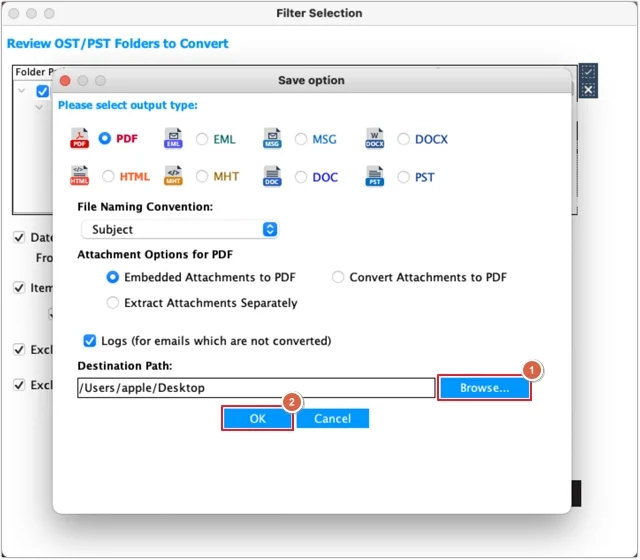Click OK to confirm save options

[258, 418]
